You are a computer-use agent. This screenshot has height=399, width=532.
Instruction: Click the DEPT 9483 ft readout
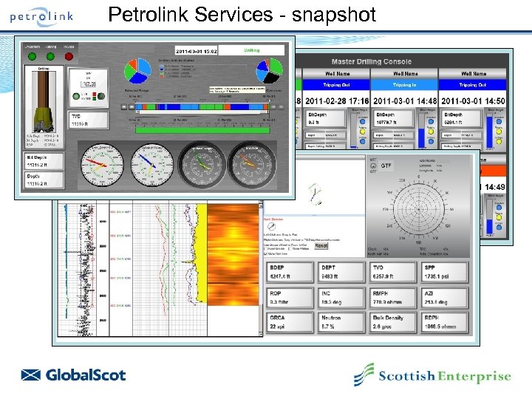click(x=341, y=272)
